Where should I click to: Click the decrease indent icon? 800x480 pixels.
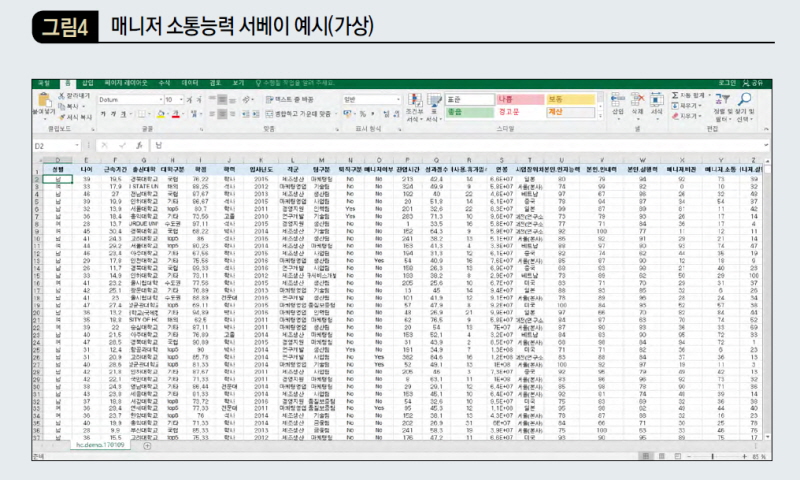click(245, 114)
